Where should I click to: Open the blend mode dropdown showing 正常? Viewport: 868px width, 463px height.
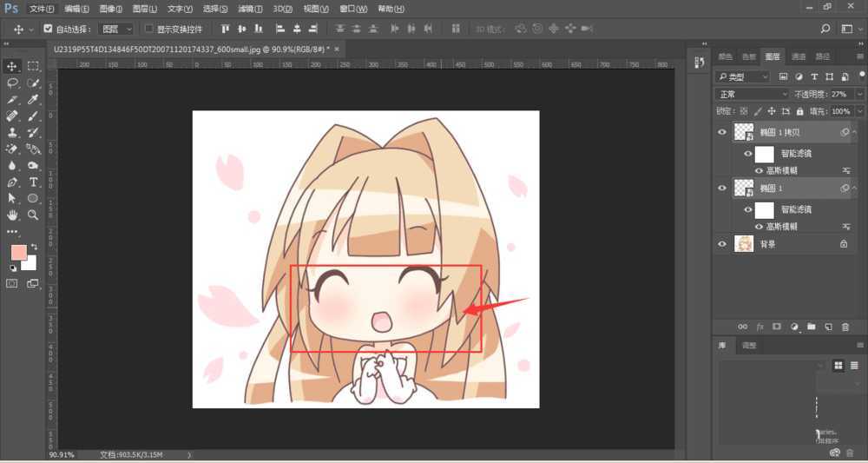pos(752,94)
